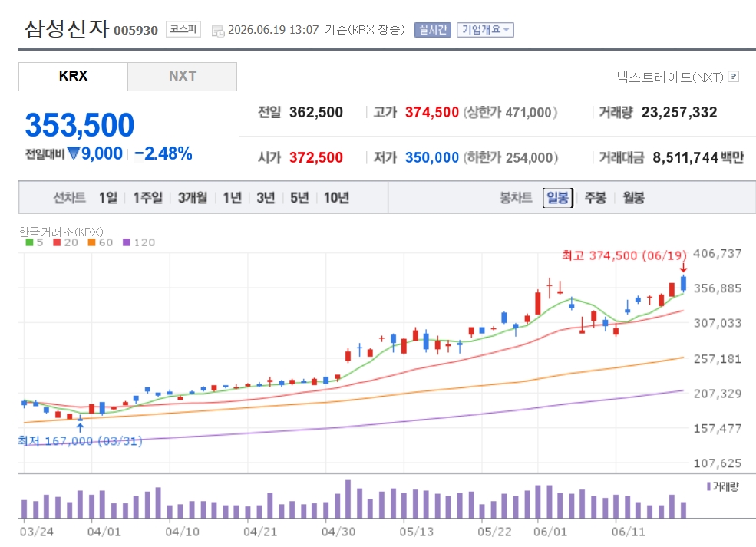756x547 pixels.
Task: Click the latest blue candlestick on 06/19
Action: coord(683,283)
